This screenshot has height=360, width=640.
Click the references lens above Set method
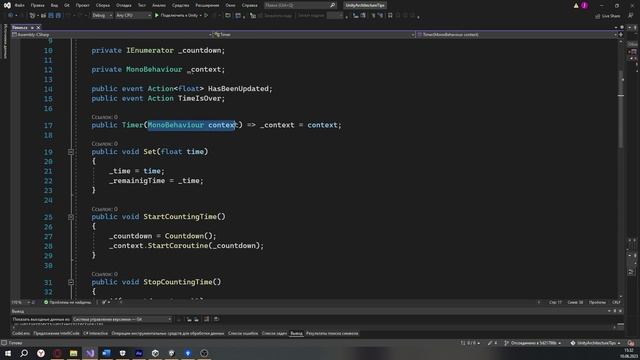[x=104, y=144]
